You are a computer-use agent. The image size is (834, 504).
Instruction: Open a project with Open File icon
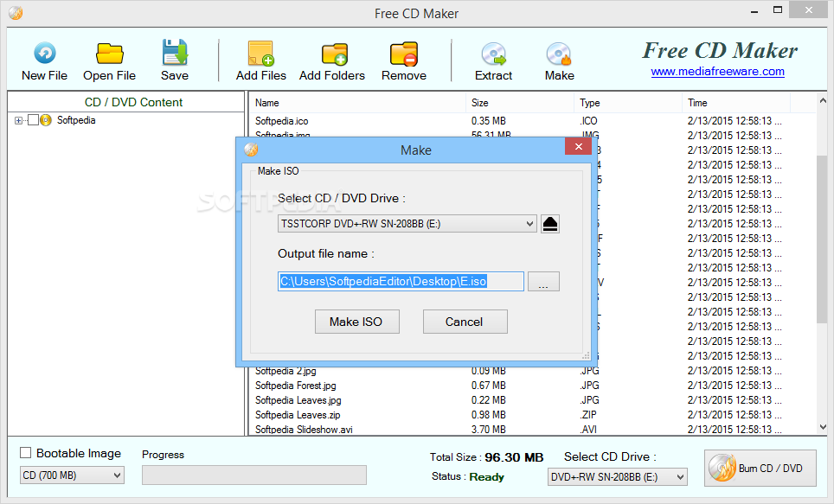click(110, 53)
